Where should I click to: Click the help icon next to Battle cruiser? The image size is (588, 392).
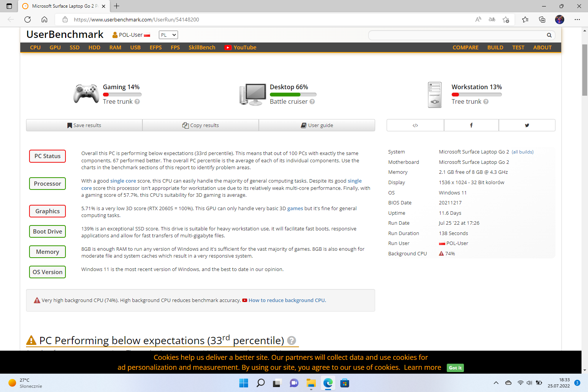[x=312, y=102]
